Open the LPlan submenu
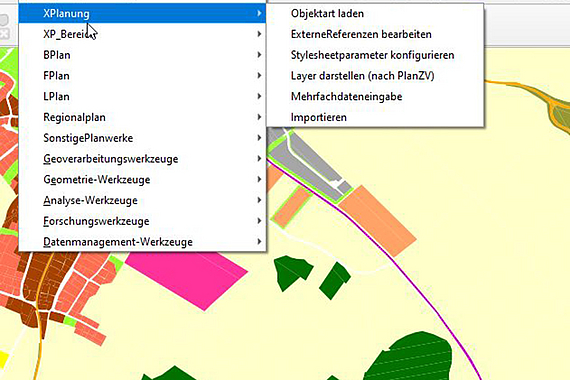The image size is (570, 380). 142,96
